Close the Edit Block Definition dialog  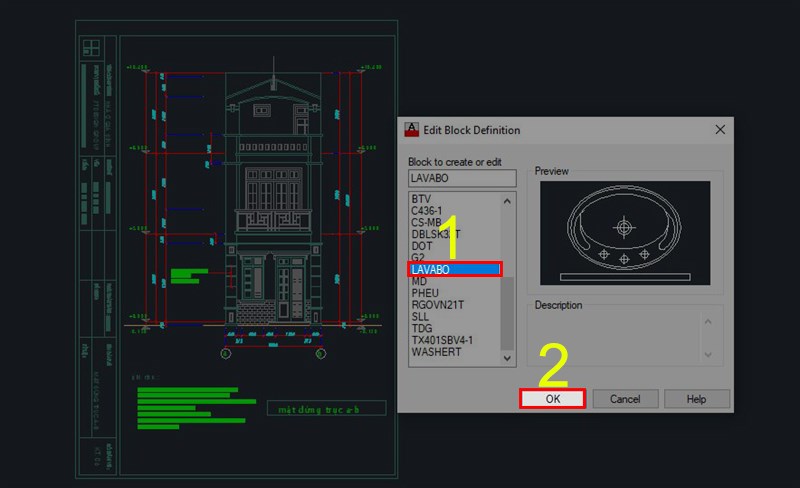pos(720,130)
